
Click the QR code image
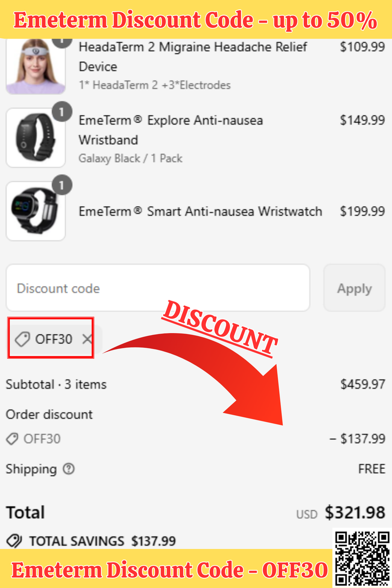pos(363,558)
